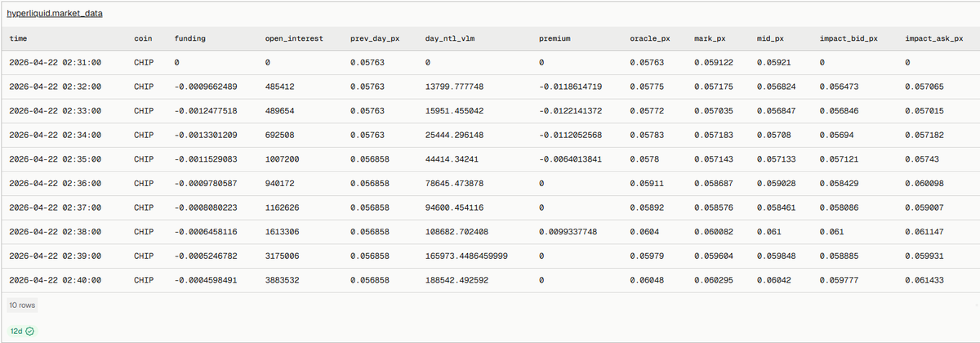980x343 pixels.
Task: Select the impact_bid_px column header
Action: [849, 38]
